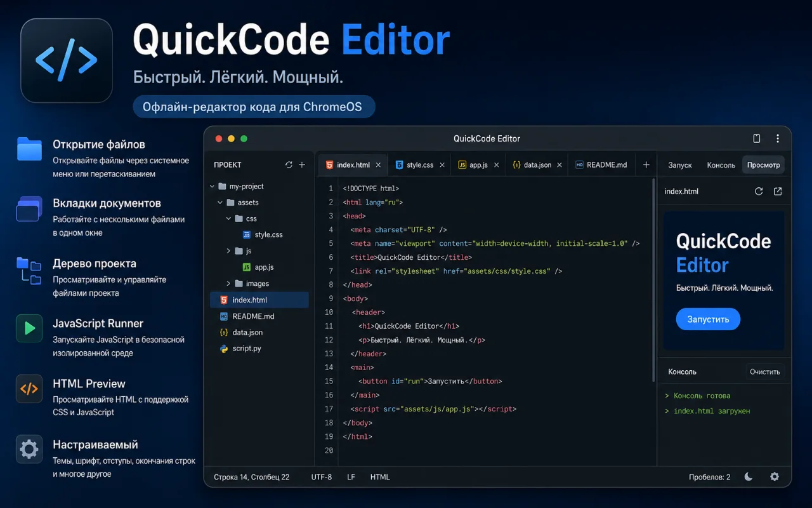812x508 pixels.
Task: Click the Настраиваемый gear icon
Action: point(29,449)
